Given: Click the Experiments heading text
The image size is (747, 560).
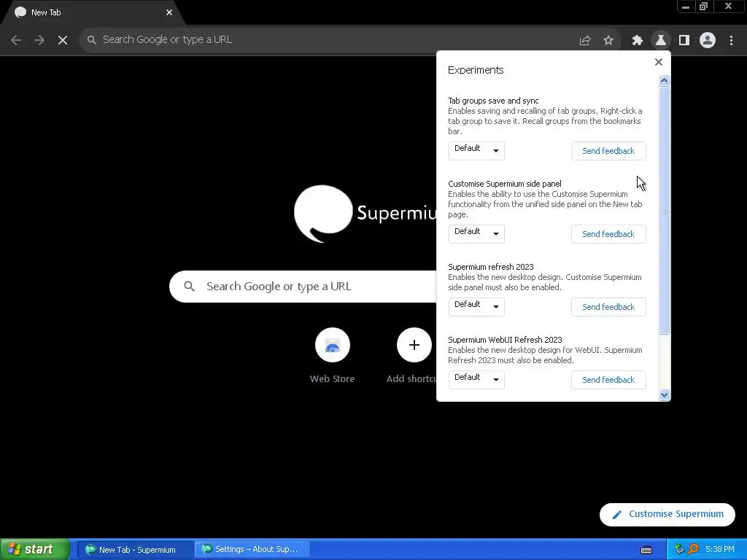Looking at the screenshot, I should (x=476, y=70).
